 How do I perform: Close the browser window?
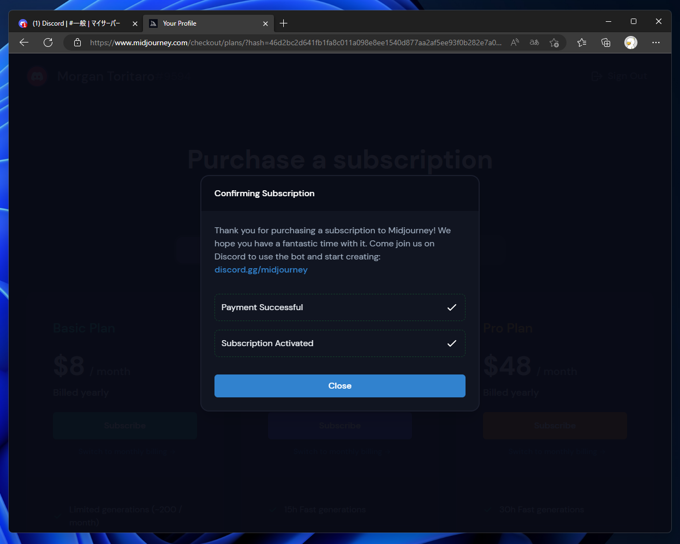pyautogui.click(x=658, y=21)
